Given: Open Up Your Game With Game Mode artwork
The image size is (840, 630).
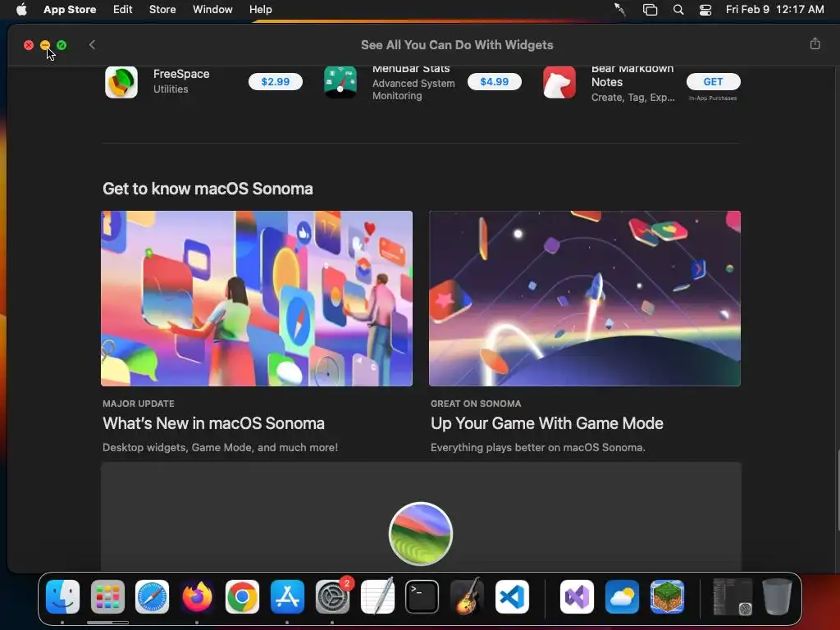Looking at the screenshot, I should pyautogui.click(x=584, y=299).
